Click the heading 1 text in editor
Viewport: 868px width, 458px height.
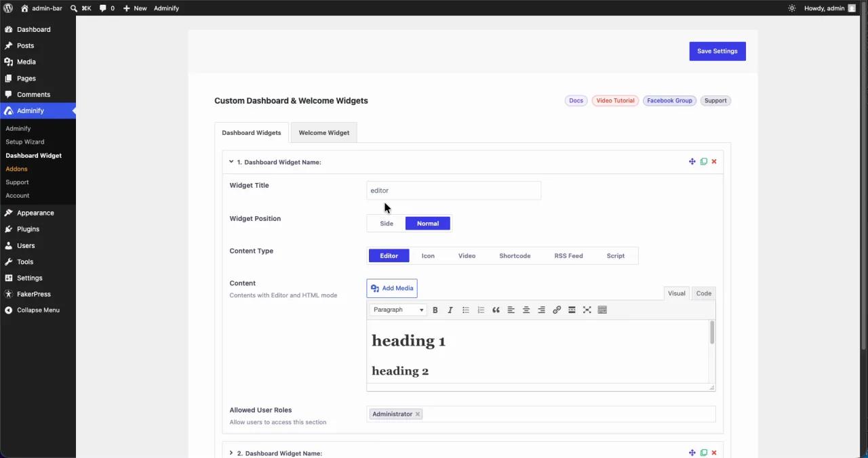[408, 341]
